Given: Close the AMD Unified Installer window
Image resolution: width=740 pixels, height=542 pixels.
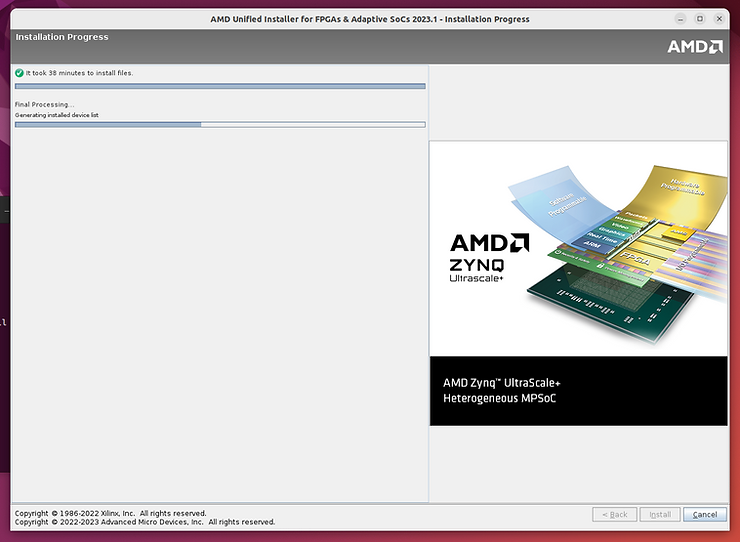Looking at the screenshot, I should point(719,18).
